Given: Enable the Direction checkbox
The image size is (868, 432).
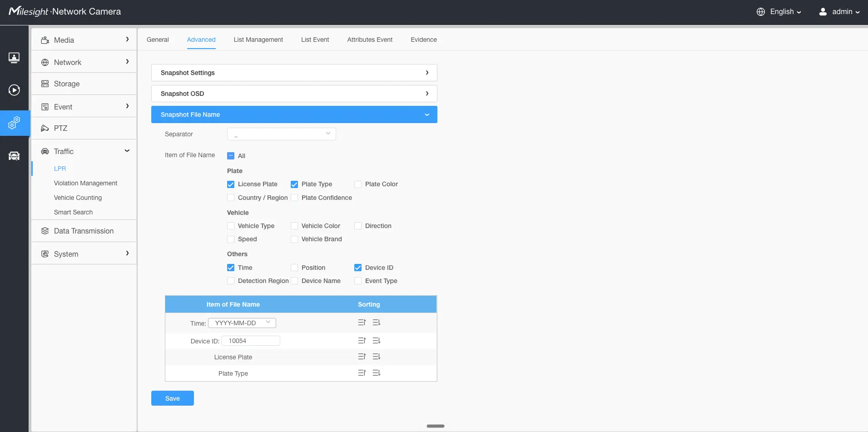Looking at the screenshot, I should (358, 226).
